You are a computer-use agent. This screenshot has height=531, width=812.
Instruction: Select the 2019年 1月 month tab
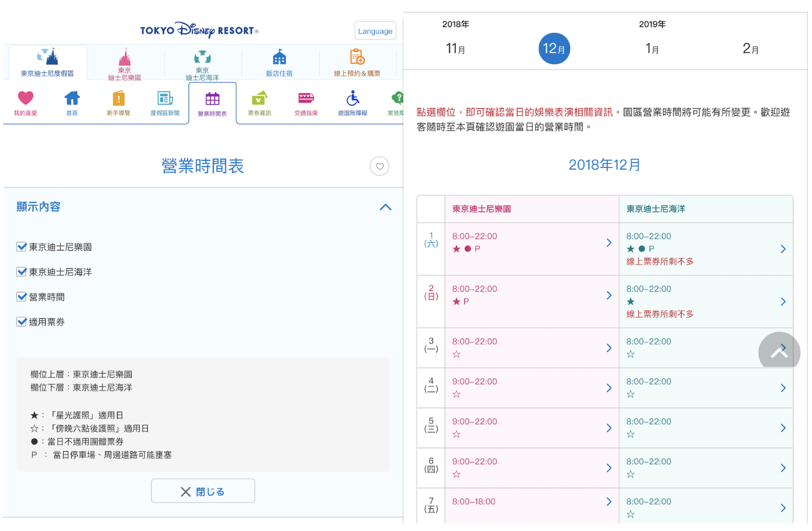click(x=652, y=49)
